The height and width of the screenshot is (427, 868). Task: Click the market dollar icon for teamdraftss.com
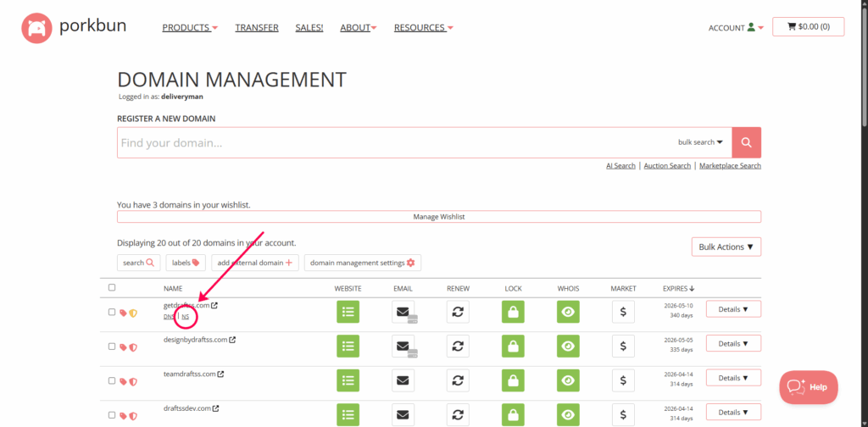623,380
